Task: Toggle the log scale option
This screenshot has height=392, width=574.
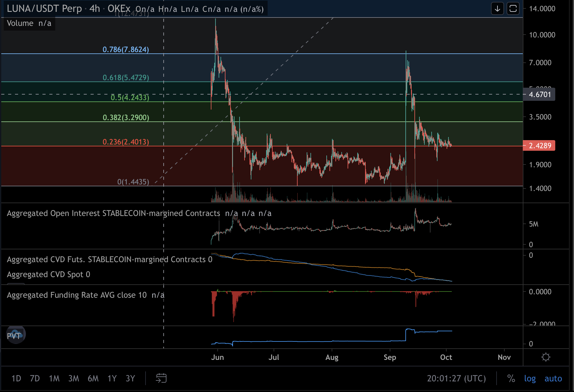Action: [x=530, y=378]
